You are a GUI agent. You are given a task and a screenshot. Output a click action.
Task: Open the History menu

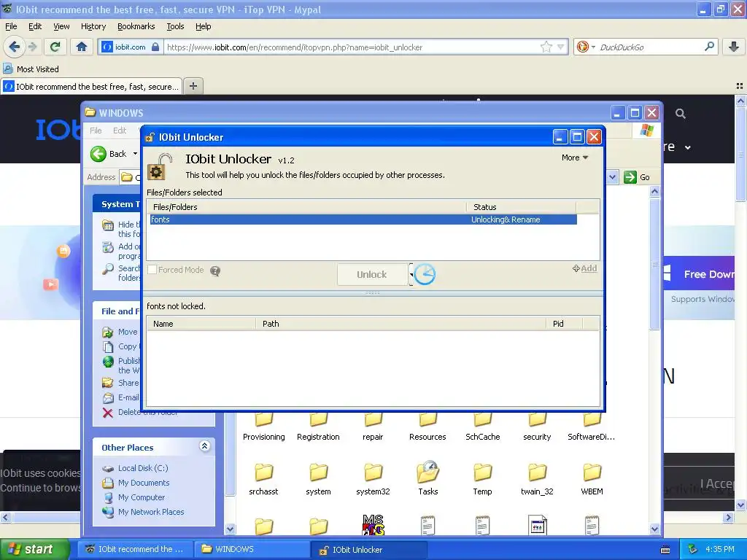click(93, 26)
